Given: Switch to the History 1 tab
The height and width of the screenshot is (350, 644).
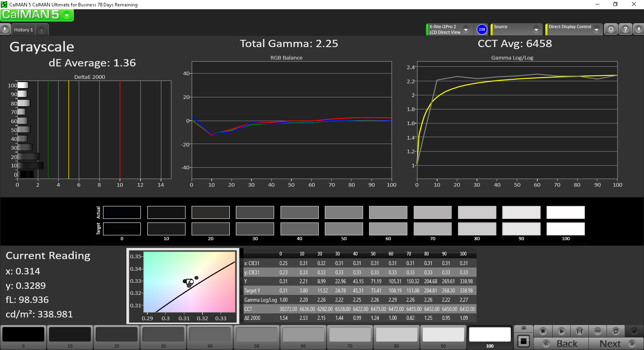Looking at the screenshot, I should (x=23, y=30).
